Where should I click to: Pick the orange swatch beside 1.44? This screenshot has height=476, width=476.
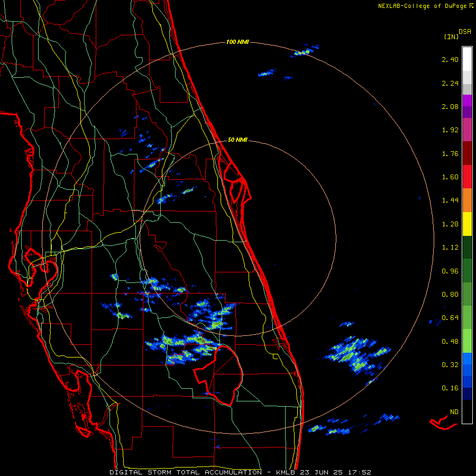pyautogui.click(x=467, y=200)
